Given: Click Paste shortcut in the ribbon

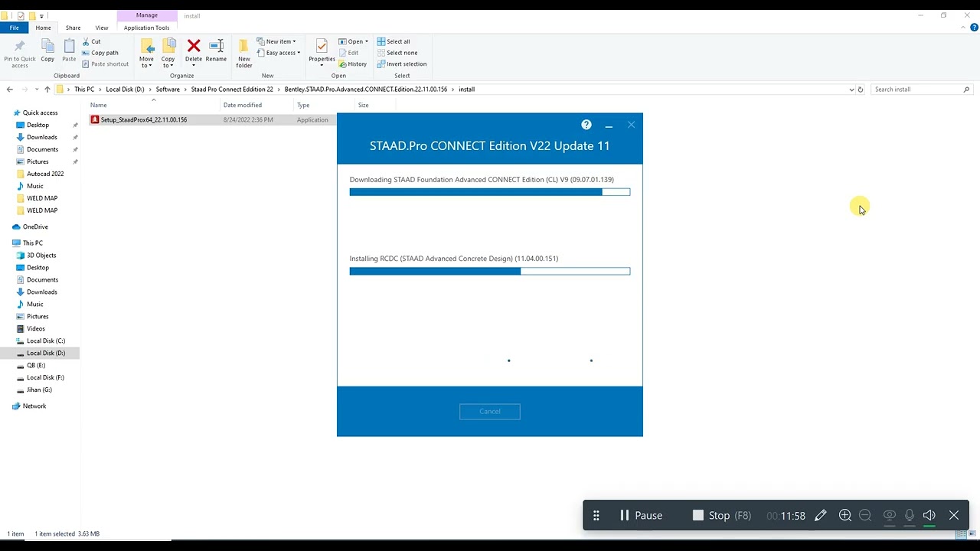Looking at the screenshot, I should pos(105,64).
